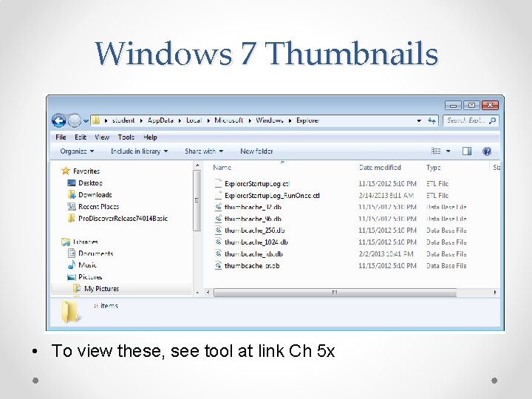
Task: Click the thumbcache_256.db file icon
Action: tap(218, 231)
